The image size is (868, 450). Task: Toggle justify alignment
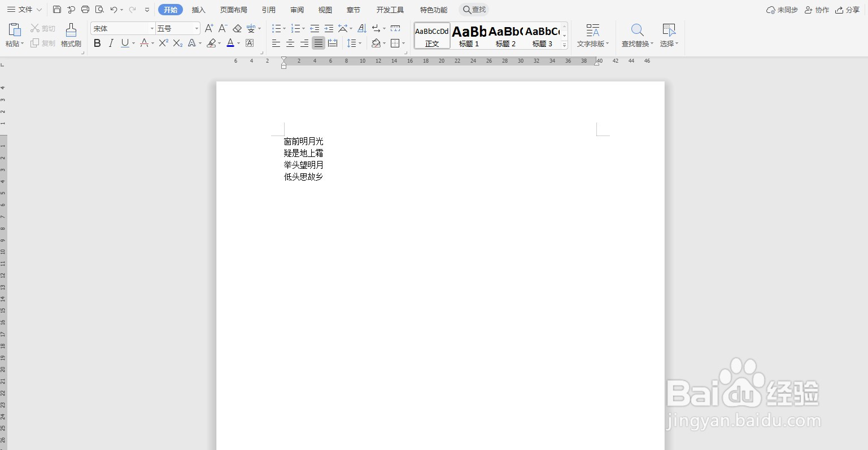(319, 43)
